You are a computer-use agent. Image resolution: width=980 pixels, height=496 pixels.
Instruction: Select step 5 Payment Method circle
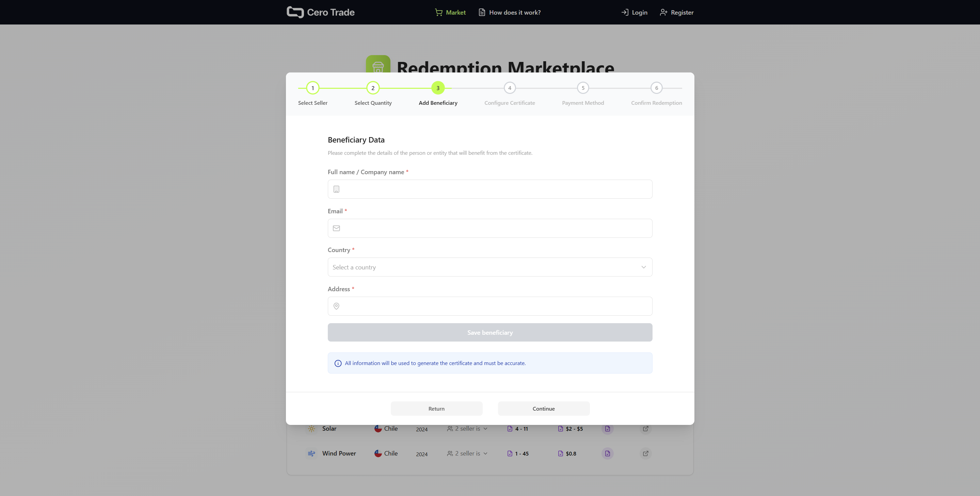pyautogui.click(x=583, y=88)
